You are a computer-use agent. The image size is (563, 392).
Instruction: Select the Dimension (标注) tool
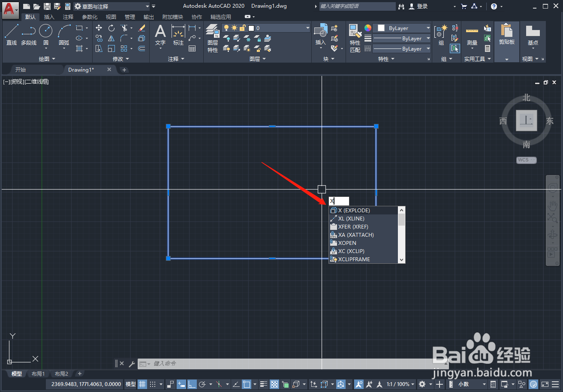tap(178, 34)
